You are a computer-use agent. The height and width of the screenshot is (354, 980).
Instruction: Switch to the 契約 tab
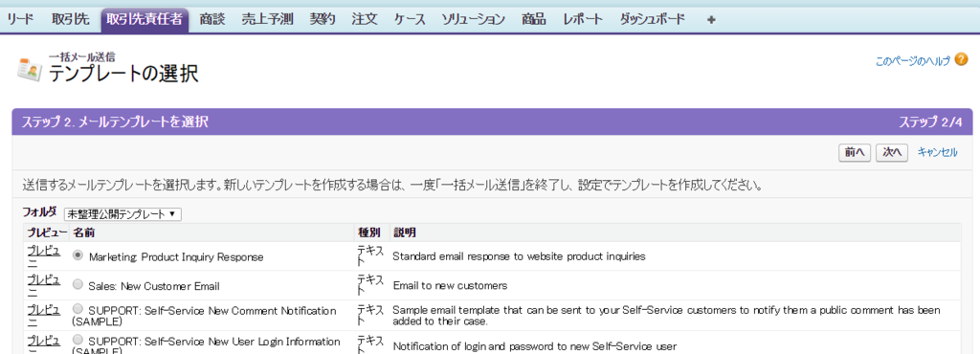(323, 19)
